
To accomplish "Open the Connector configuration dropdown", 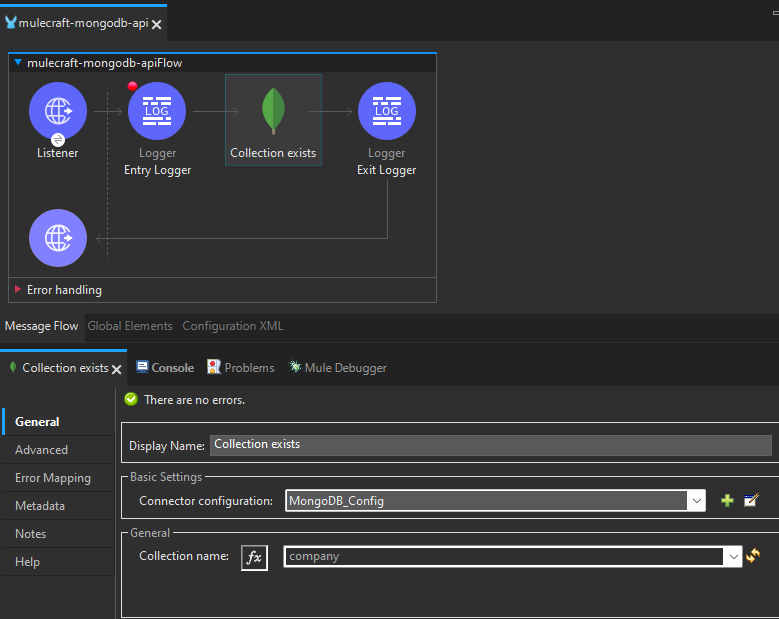I will pos(696,500).
